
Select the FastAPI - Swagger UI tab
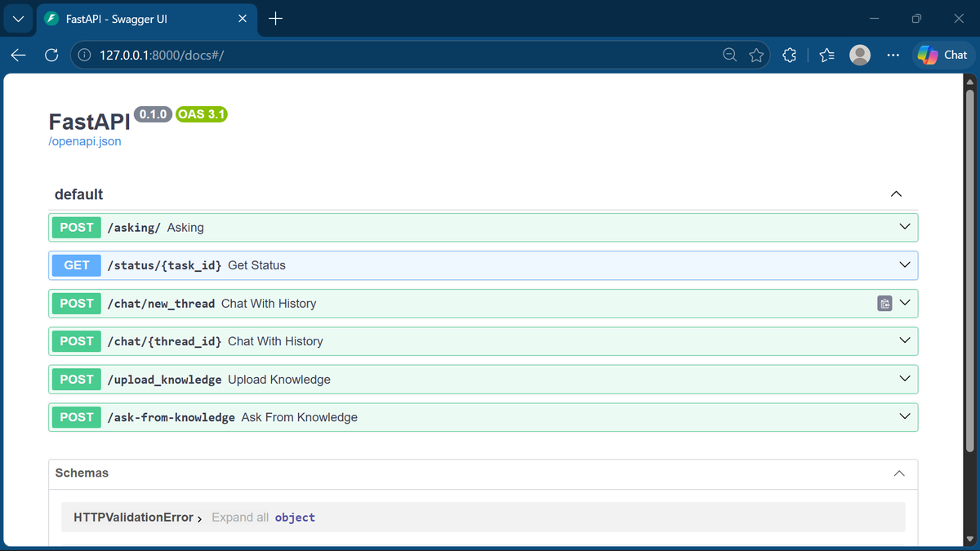145,19
